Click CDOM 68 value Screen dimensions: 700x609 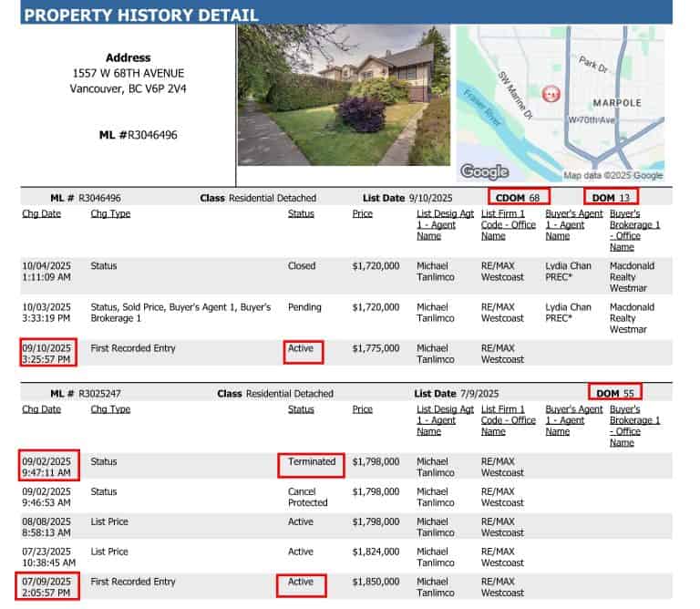pyautogui.click(x=518, y=198)
